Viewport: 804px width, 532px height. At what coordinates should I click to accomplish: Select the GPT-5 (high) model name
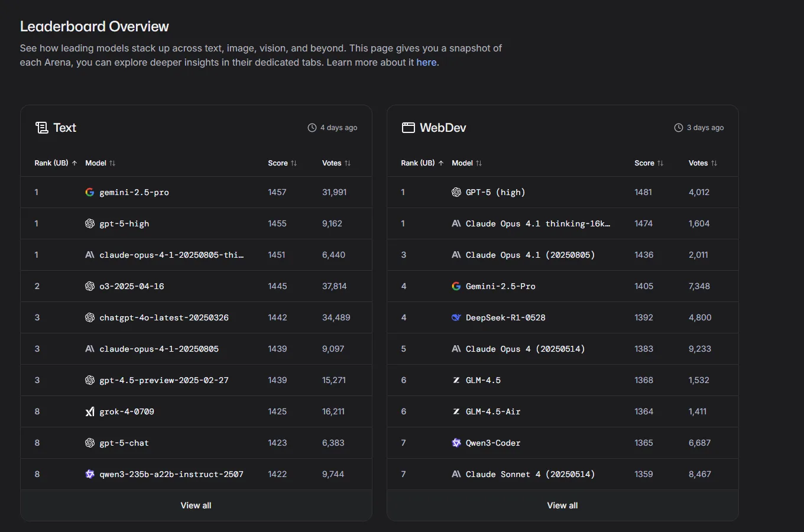click(x=495, y=192)
